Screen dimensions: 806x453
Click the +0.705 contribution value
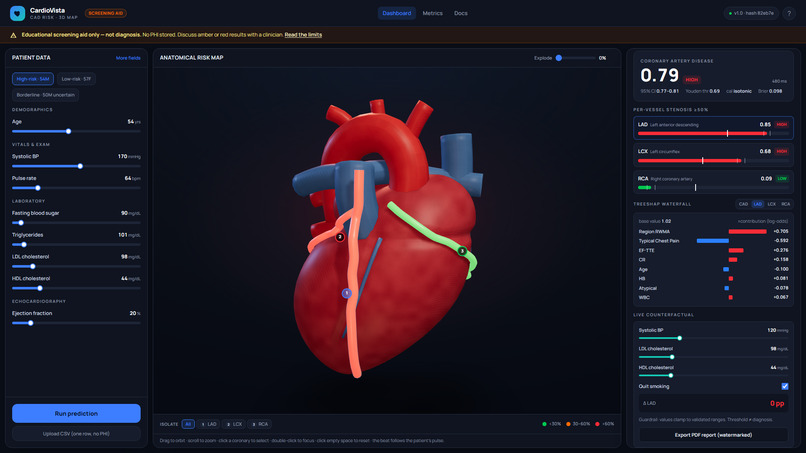click(x=780, y=231)
